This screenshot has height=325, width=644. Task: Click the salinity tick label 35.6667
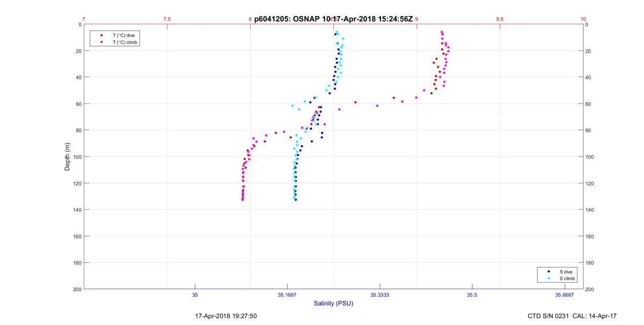pos(564,294)
